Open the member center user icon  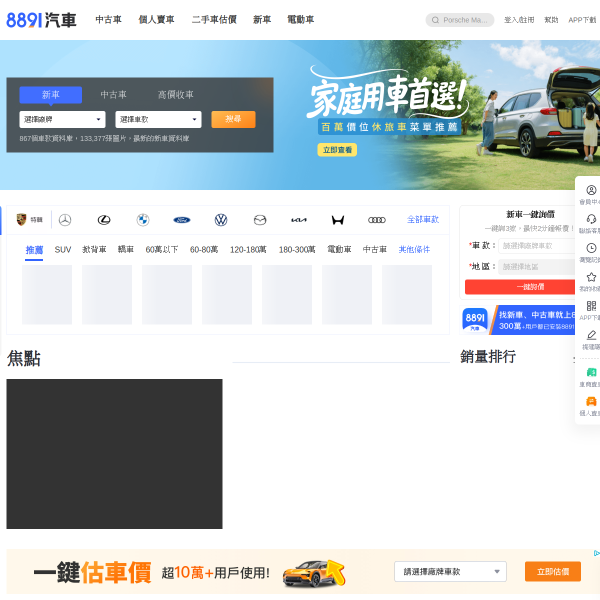[x=591, y=190]
